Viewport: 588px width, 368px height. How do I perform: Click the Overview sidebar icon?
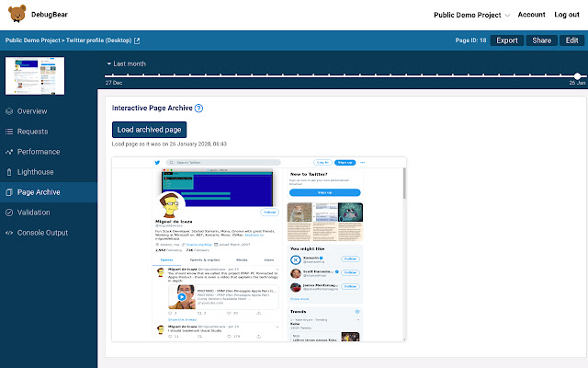(9, 111)
